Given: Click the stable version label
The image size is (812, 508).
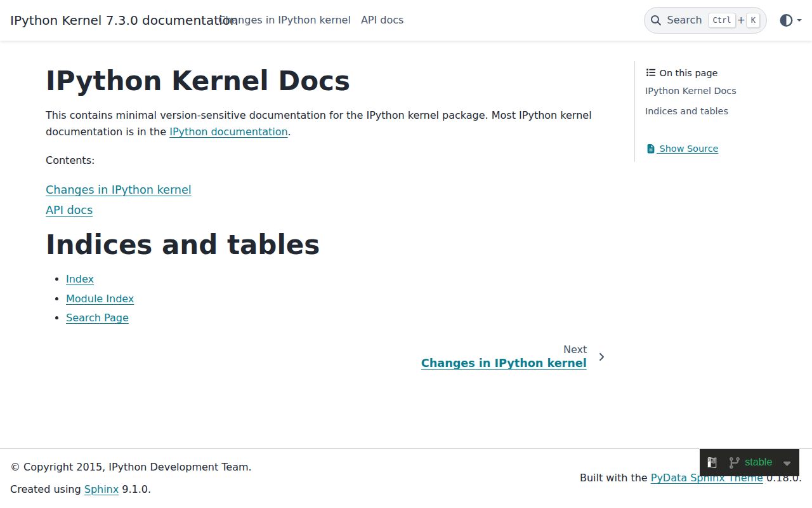Looking at the screenshot, I should pyautogui.click(x=758, y=462).
